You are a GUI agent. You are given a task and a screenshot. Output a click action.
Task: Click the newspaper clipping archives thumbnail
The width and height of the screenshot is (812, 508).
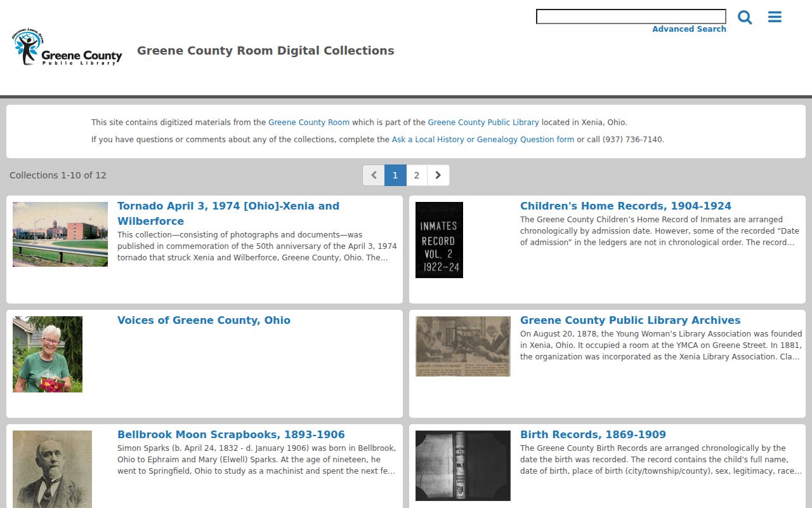click(463, 346)
